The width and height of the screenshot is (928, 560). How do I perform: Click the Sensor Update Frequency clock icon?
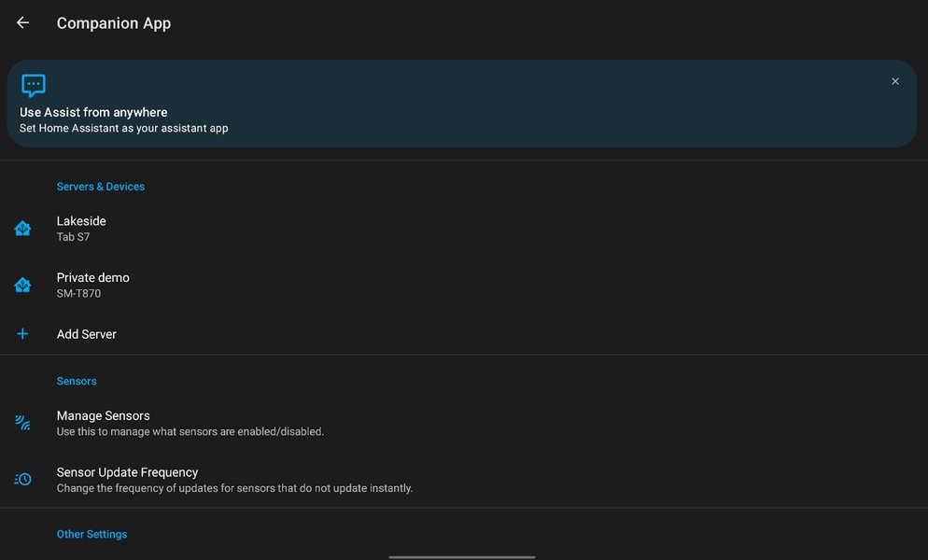[x=22, y=479]
